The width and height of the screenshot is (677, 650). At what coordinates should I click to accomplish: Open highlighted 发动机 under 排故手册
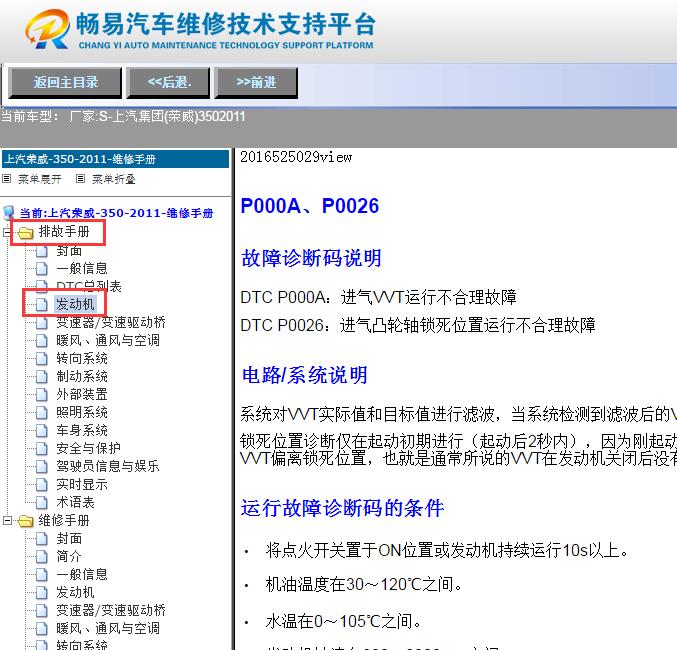click(75, 304)
